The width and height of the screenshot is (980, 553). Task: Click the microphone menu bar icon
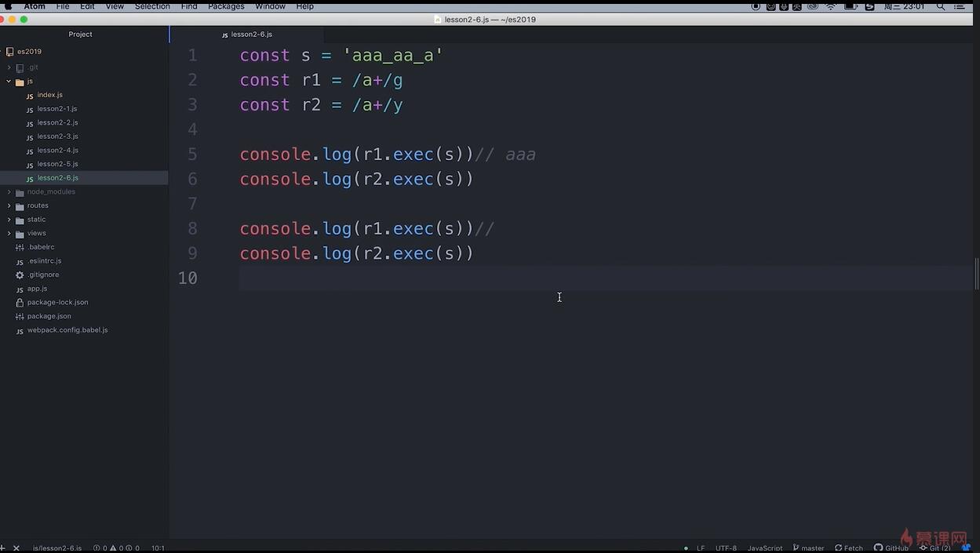click(784, 6)
